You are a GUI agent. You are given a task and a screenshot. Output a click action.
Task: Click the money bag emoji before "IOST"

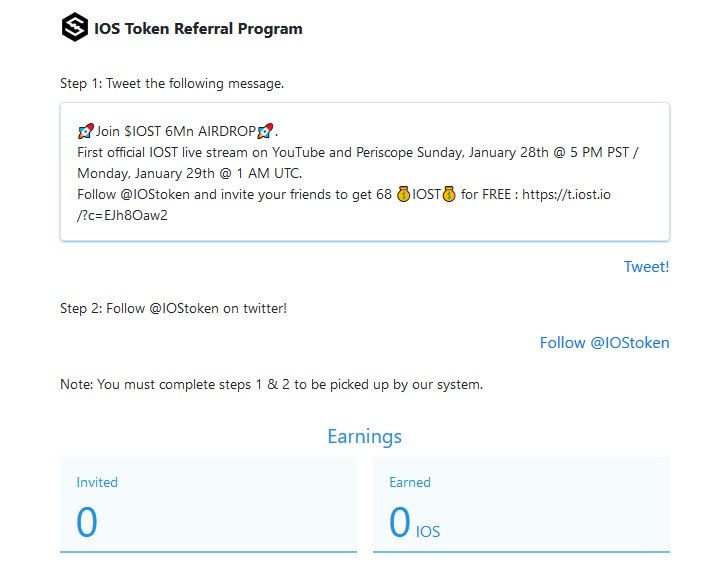(x=403, y=194)
